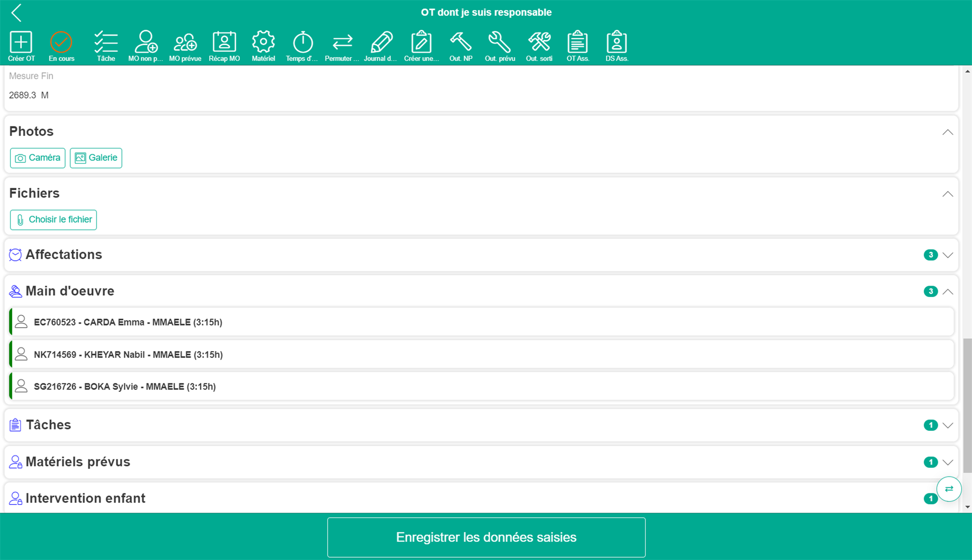Select the labor entry for CARDA Emma
Image resolution: width=972 pixels, height=560 pixels.
128,322
